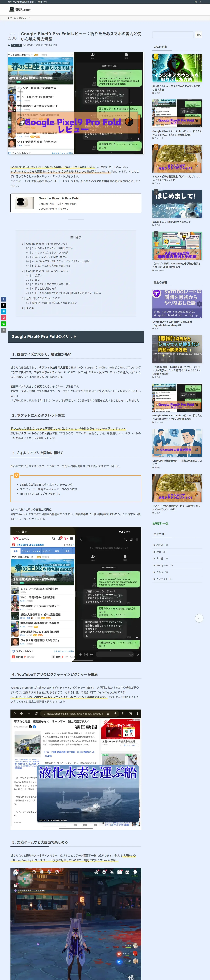Viewport: 210px width, 980px height.
Task: Open popular post AdSense広告 thumbnail
Action: tap(177, 246)
